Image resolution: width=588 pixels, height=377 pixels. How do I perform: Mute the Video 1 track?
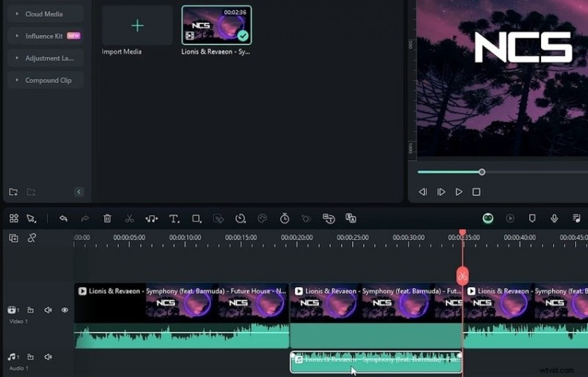[x=48, y=310]
